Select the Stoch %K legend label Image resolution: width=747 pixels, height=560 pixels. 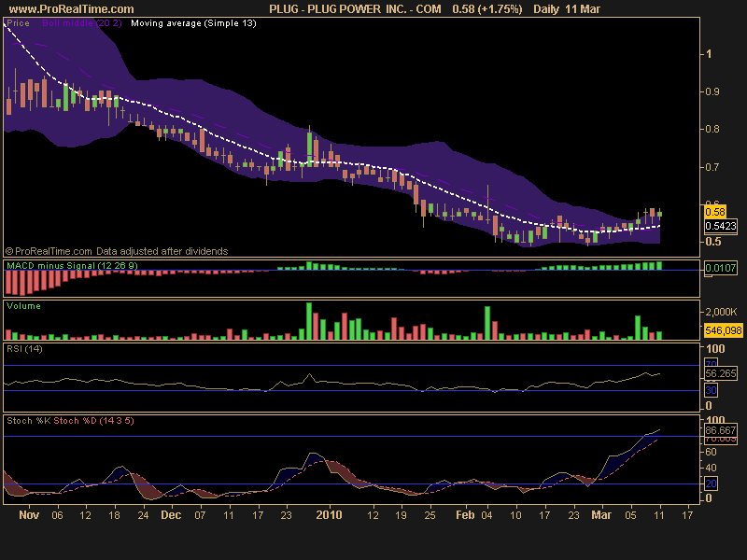[x=29, y=421]
